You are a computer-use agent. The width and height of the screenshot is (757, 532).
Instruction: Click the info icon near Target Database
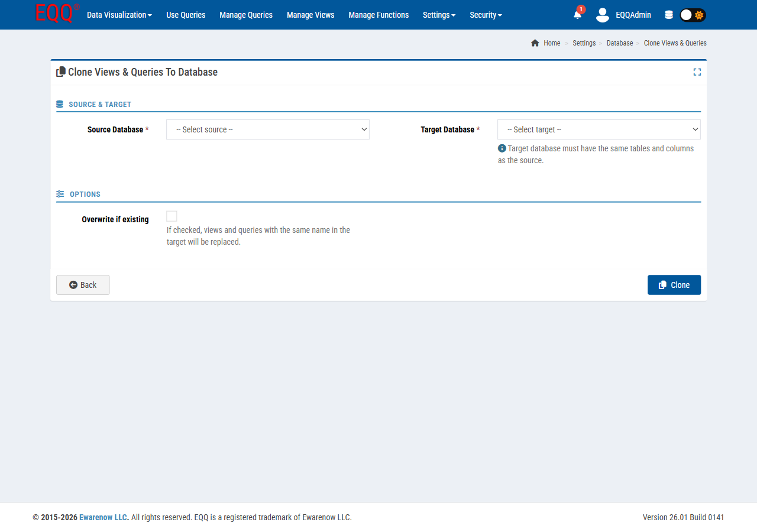click(502, 148)
